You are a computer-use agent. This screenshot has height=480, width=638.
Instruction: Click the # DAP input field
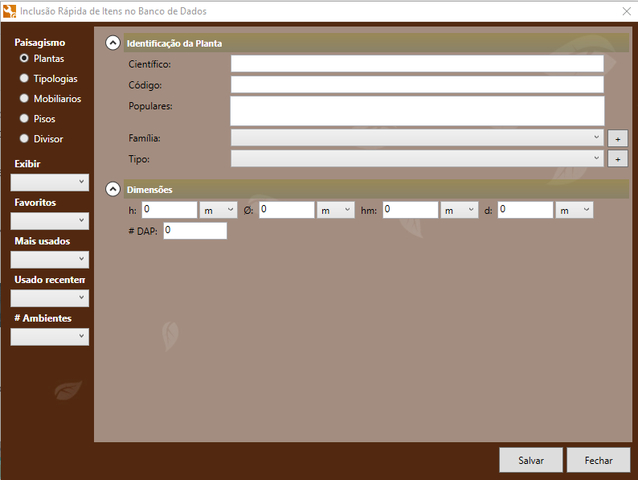[195, 231]
